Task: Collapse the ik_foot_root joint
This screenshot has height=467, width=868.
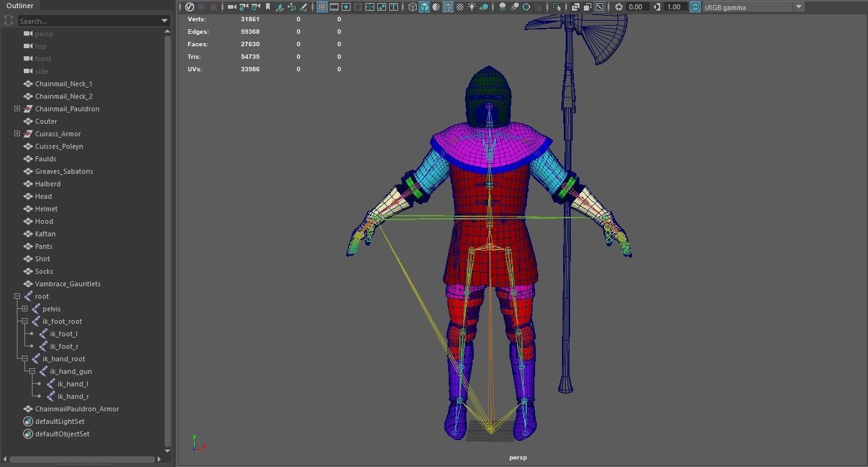Action: (24, 321)
